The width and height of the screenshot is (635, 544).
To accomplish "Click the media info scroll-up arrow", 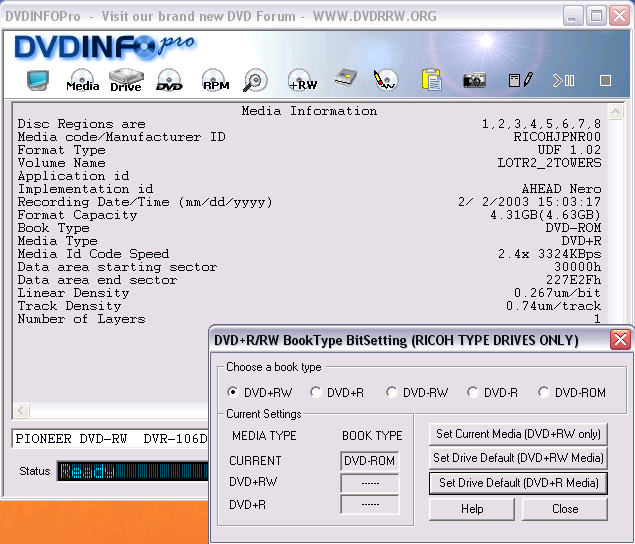I will [615, 111].
